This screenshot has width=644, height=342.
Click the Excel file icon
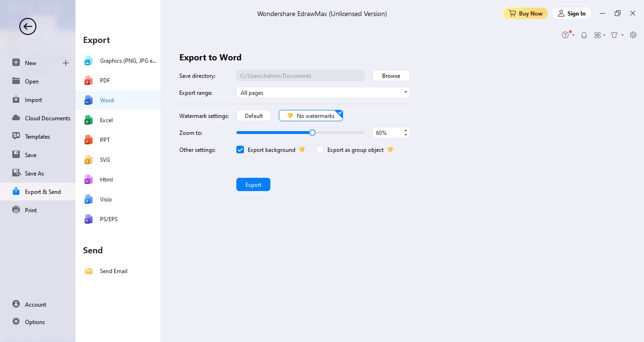point(88,120)
